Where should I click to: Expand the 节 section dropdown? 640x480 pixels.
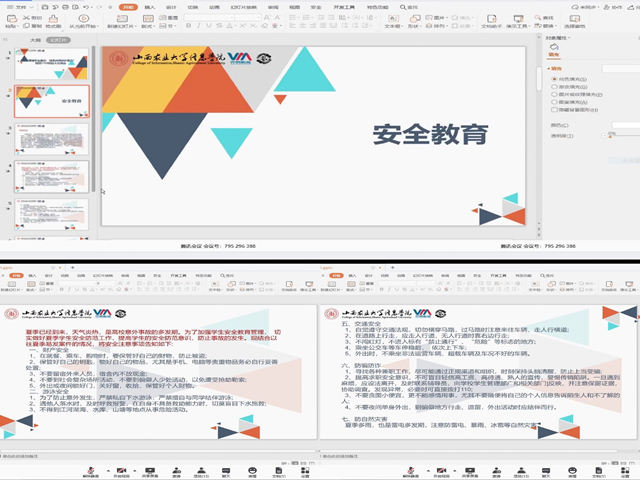tap(175, 26)
